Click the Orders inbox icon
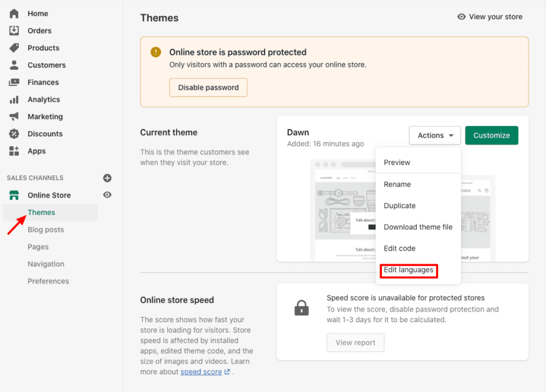 (x=14, y=31)
